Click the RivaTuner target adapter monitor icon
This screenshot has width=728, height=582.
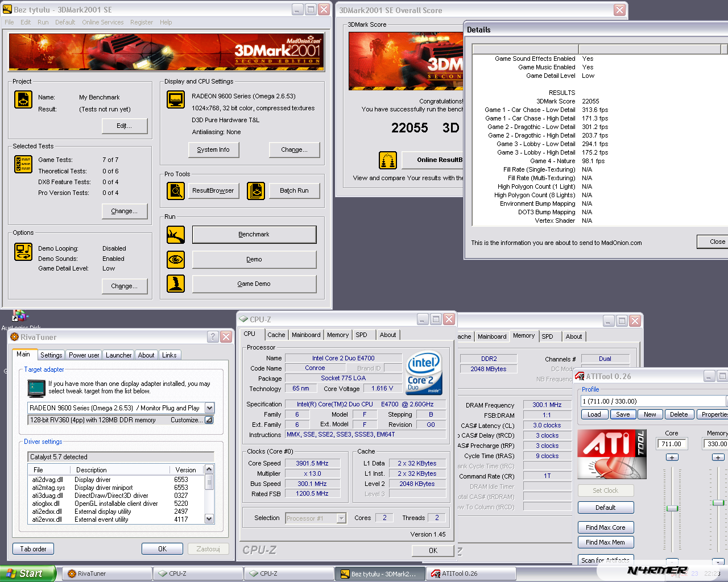tap(36, 388)
